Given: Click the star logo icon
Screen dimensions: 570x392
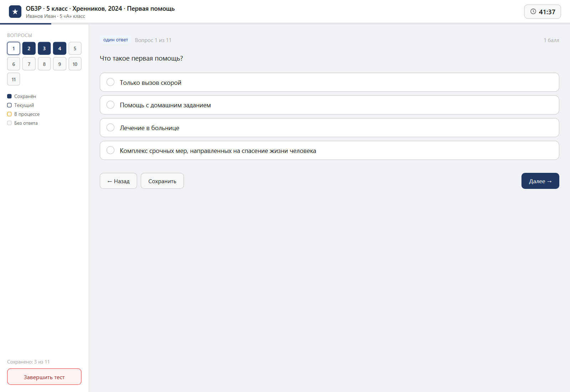Looking at the screenshot, I should point(15,12).
